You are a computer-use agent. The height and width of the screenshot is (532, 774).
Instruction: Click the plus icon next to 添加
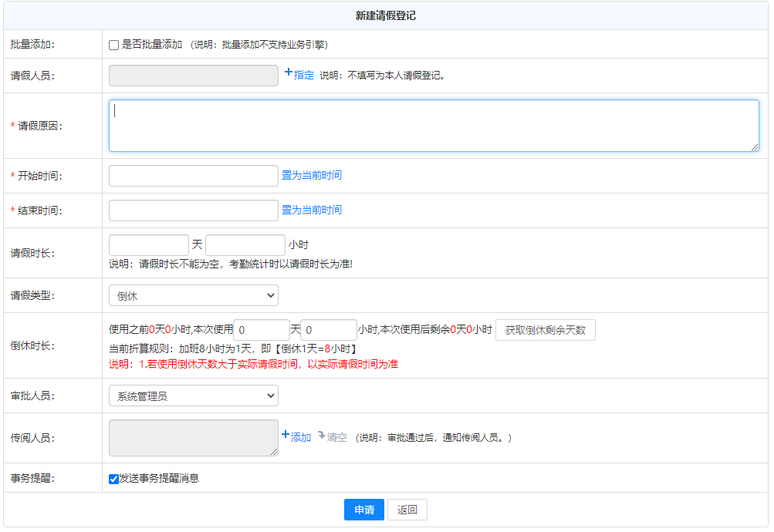(286, 435)
